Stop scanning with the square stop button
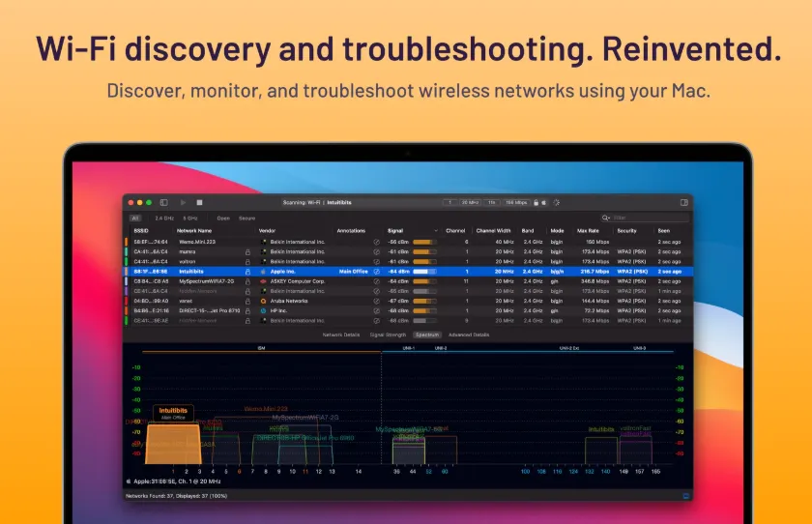The height and width of the screenshot is (524, 812). pos(199,202)
